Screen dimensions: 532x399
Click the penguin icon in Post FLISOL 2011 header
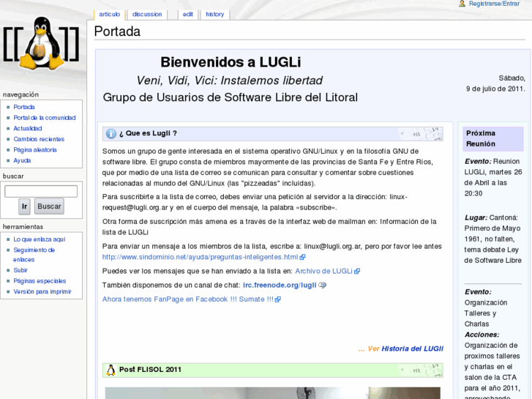point(110,370)
